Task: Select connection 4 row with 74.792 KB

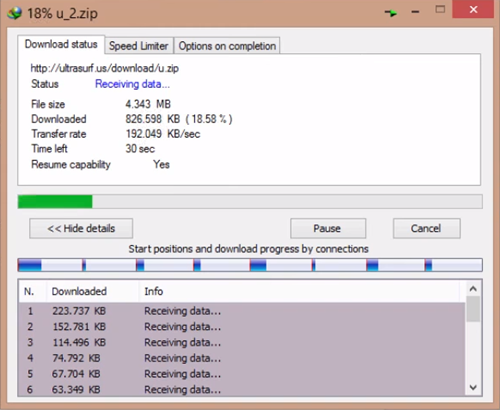Action: point(242,358)
